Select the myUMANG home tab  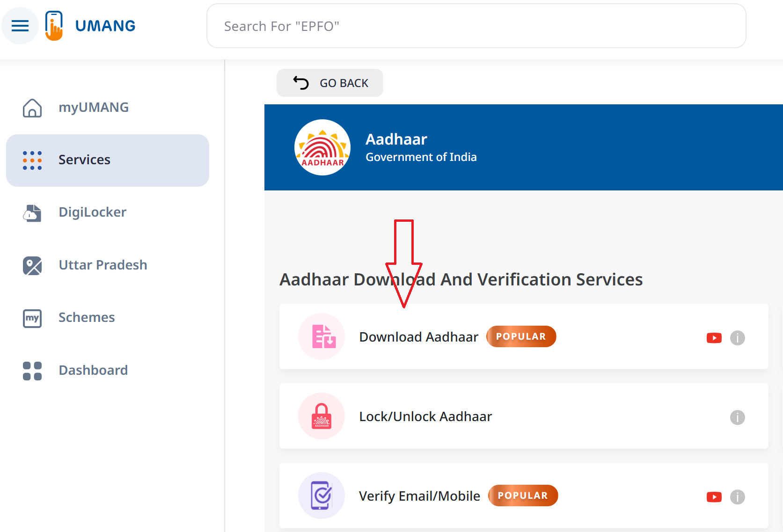(x=94, y=107)
